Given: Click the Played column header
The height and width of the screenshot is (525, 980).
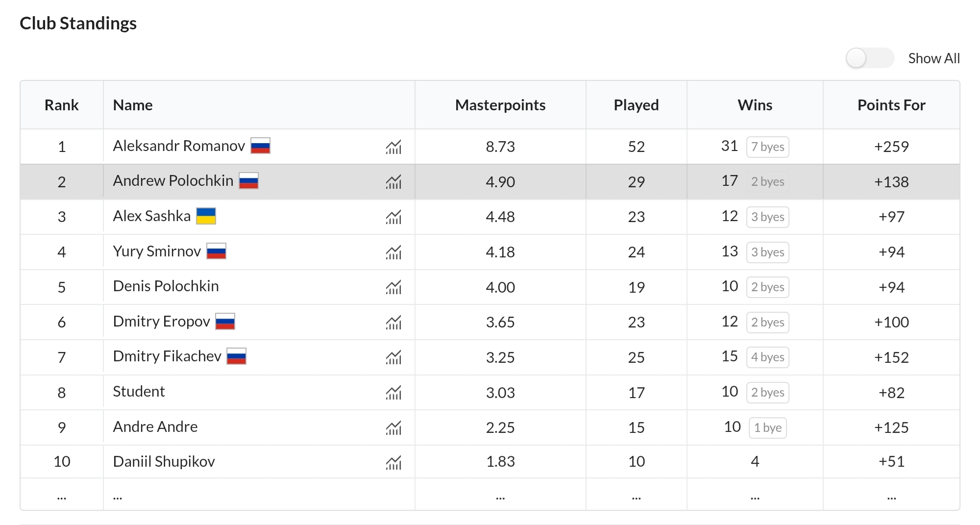Looking at the screenshot, I should 636,105.
